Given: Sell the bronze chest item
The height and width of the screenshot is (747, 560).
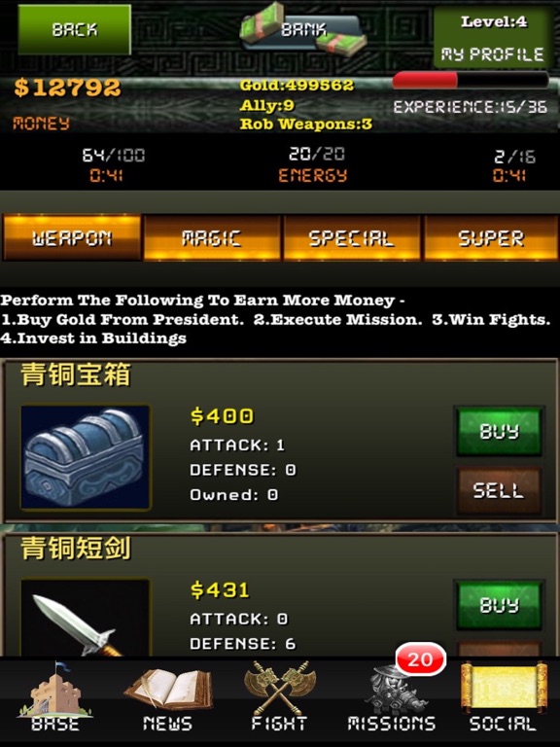Looking at the screenshot, I should (x=499, y=490).
